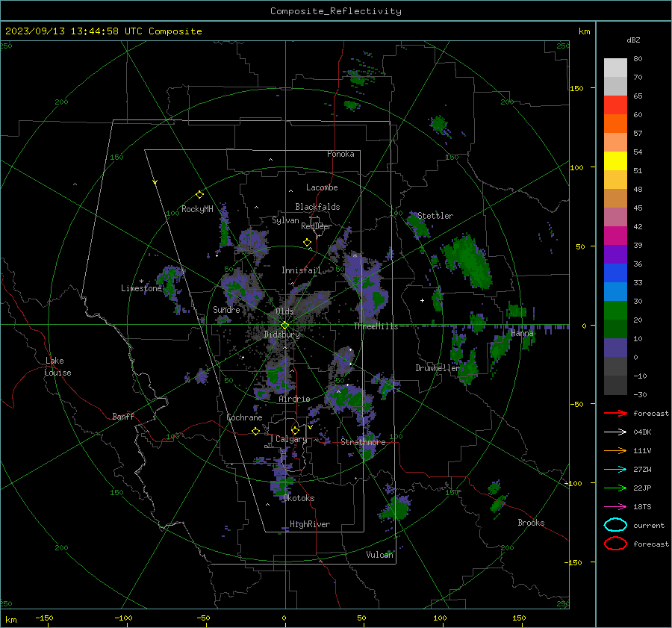Click the green echo cluster northeast of Ponoka
672x628 pixels.
tap(439, 124)
